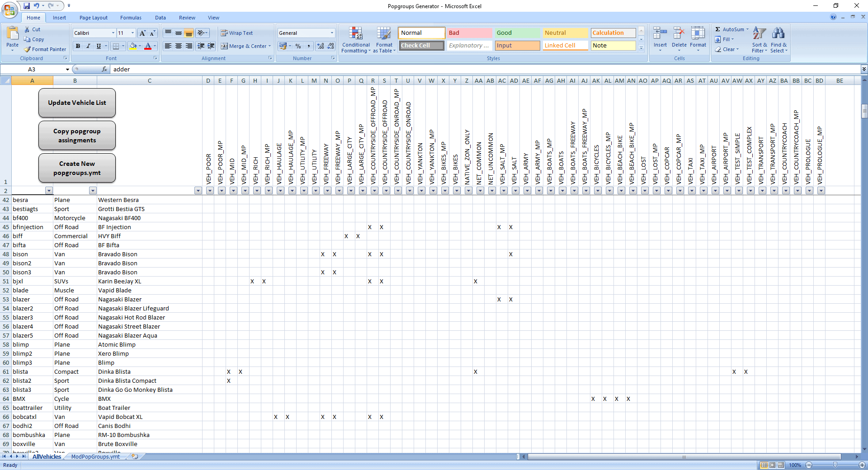Image resolution: width=868 pixels, height=470 pixels.
Task: Open the Name Box dropdown
Action: pos(67,69)
